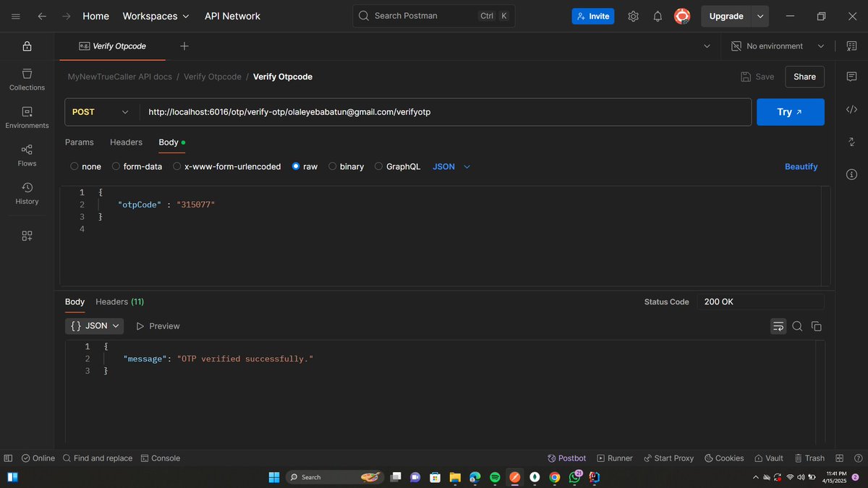This screenshot has width=868, height=488.
Task: Open the settings gear icon
Action: (x=633, y=16)
